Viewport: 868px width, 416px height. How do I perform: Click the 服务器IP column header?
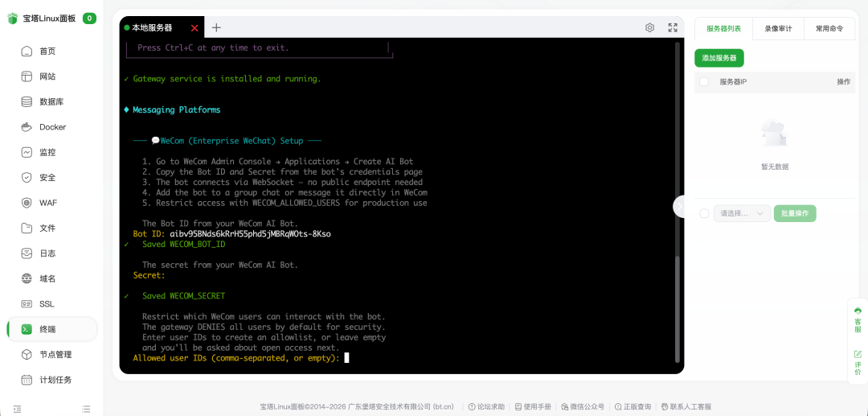(733, 82)
